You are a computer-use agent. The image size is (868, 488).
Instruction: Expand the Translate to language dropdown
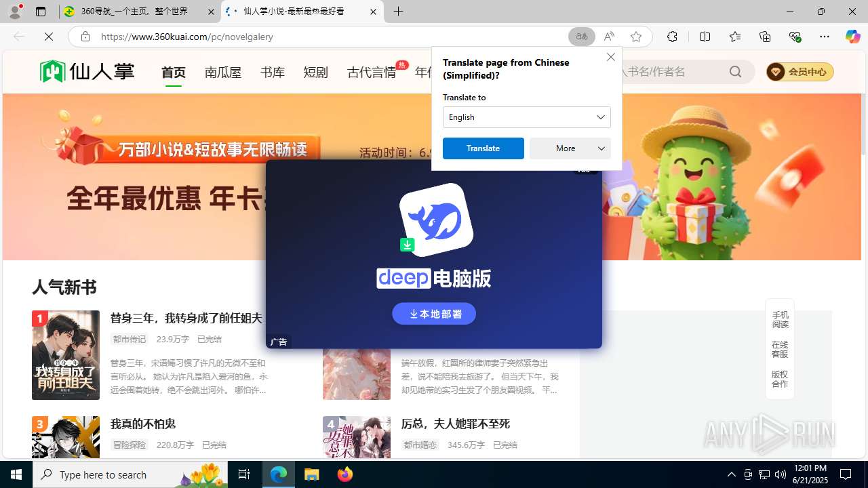click(x=527, y=117)
